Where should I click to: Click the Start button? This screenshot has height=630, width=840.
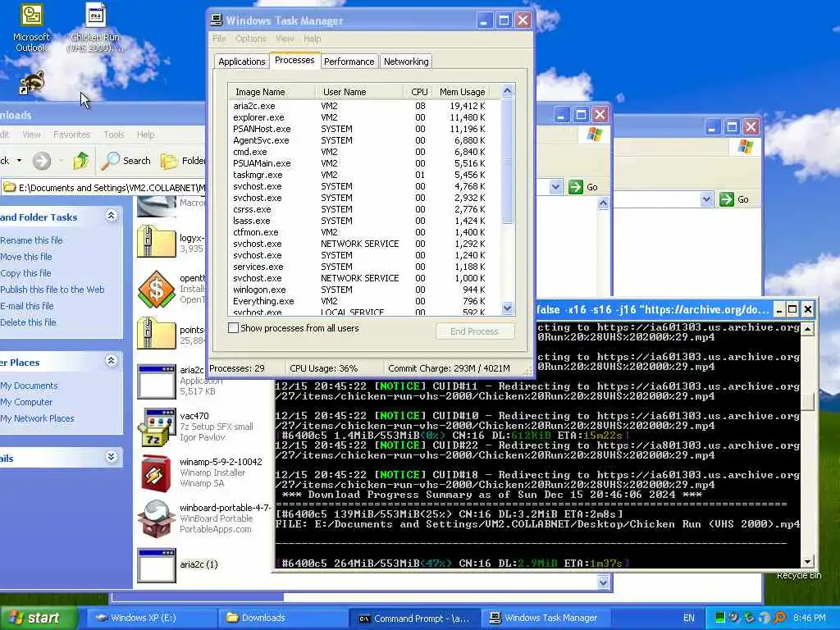[x=38, y=618]
